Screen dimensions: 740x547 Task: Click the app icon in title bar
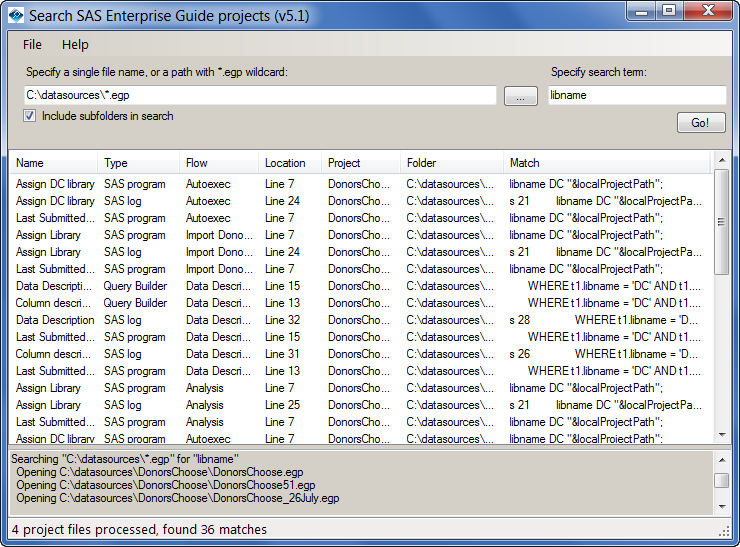(16, 16)
